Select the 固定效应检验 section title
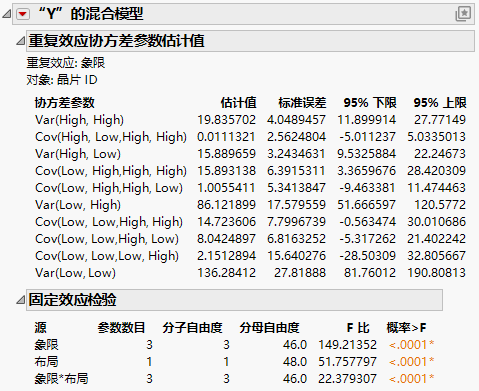479x391 pixels. 72,300
